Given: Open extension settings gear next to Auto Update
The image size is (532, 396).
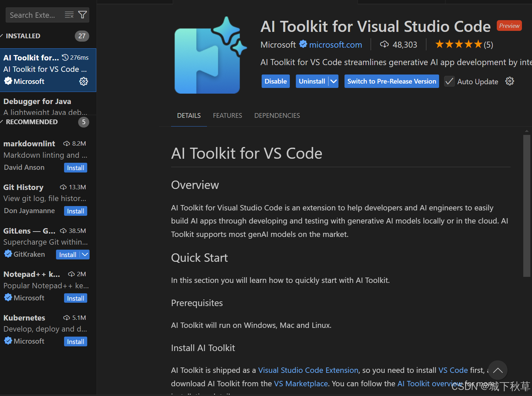Looking at the screenshot, I should tap(510, 81).
